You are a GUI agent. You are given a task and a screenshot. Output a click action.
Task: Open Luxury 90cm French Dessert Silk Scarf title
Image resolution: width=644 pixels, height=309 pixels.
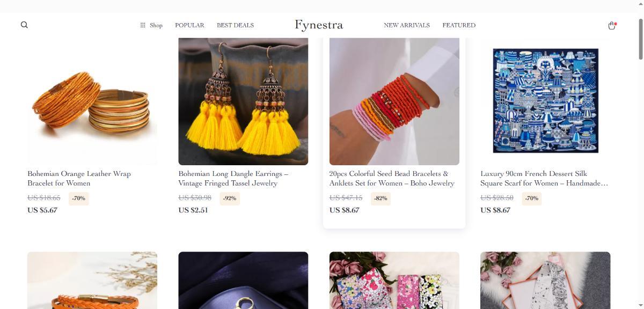544,179
